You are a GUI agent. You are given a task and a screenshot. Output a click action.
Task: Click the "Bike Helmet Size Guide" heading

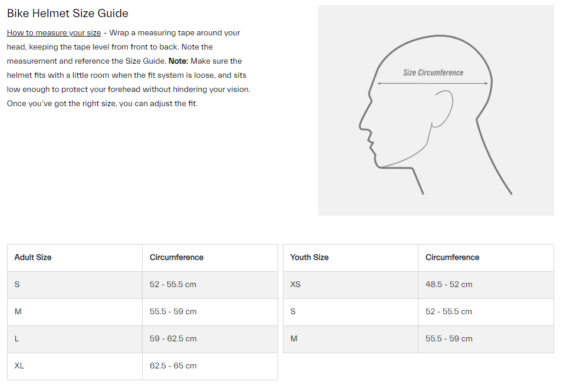(68, 13)
